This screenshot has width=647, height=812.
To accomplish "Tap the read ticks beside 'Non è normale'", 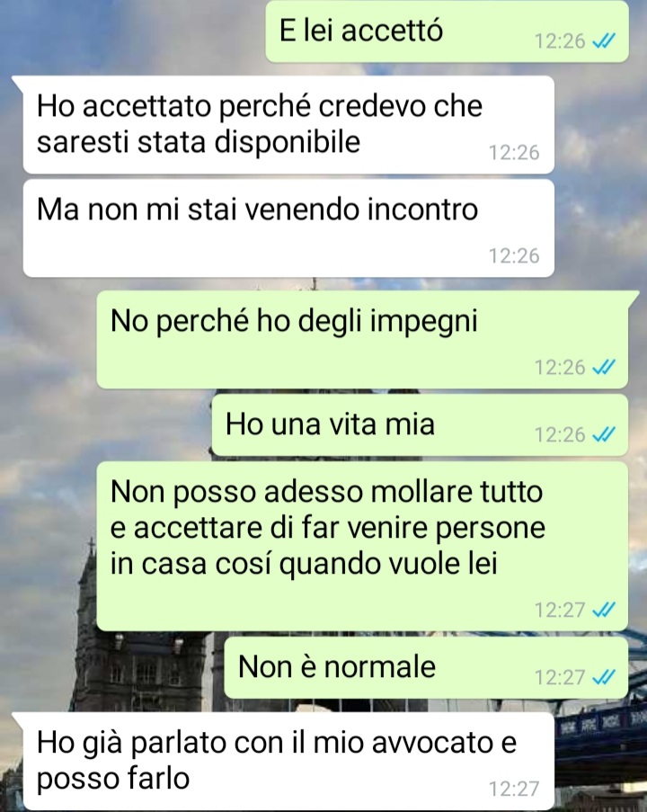I will (x=604, y=677).
